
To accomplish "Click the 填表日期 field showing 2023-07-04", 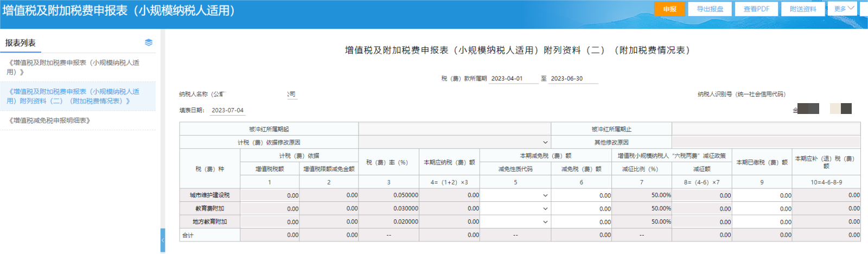I will pyautogui.click(x=227, y=110).
